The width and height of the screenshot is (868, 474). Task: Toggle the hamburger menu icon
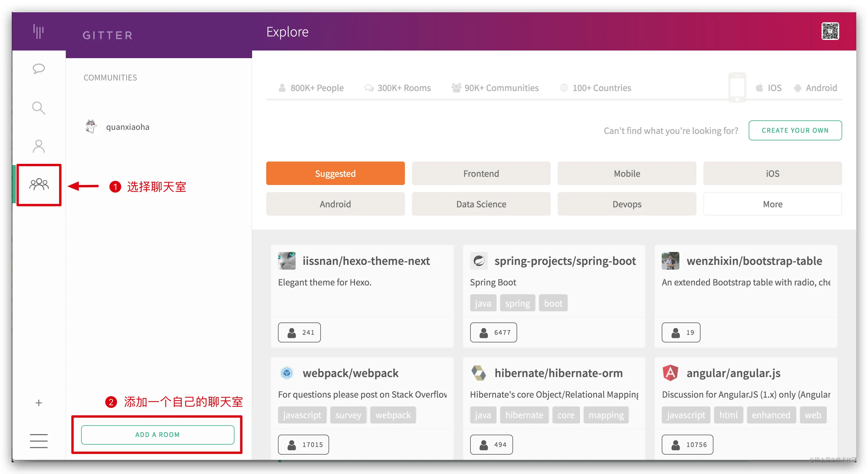coord(39,441)
